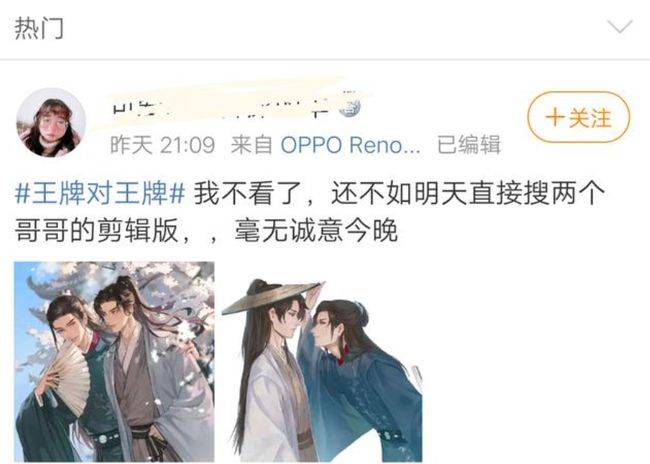The height and width of the screenshot is (464, 650).
Task: Open the right image with the bamboo hat
Action: [x=322, y=362]
